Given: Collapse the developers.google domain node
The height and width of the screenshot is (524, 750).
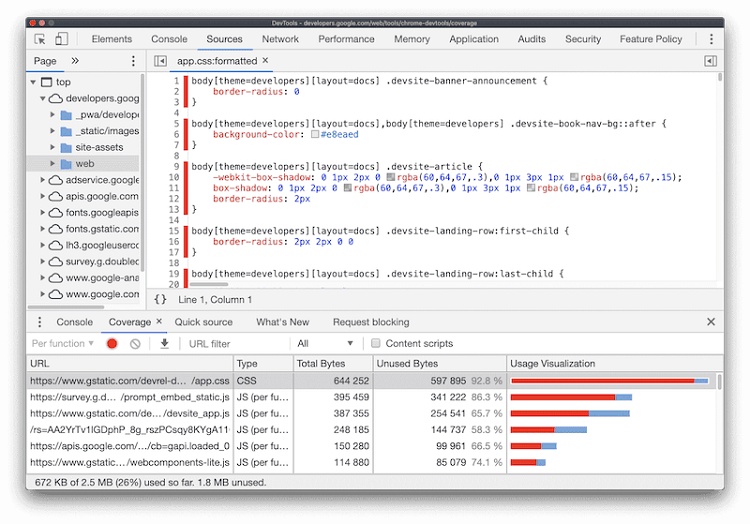Looking at the screenshot, I should click(43, 98).
